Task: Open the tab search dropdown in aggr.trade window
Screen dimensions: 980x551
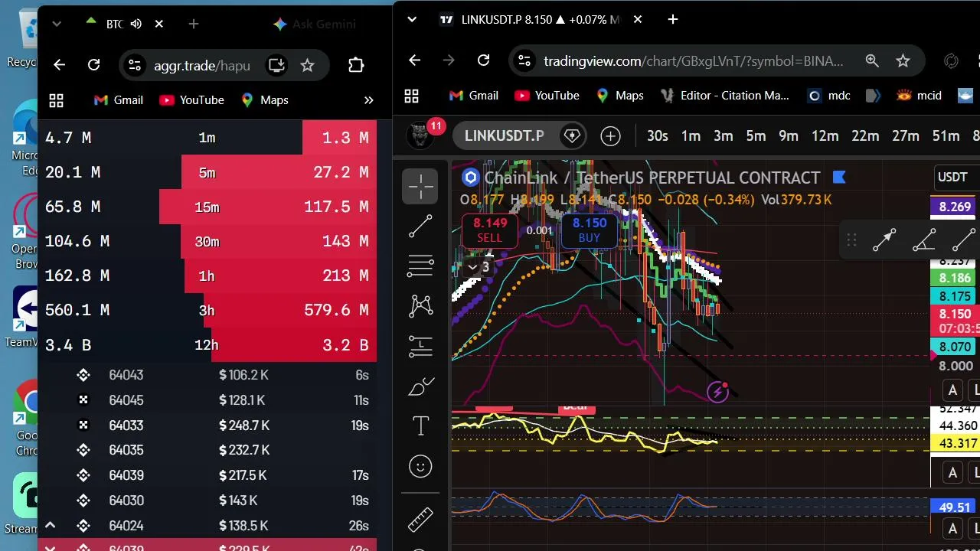Action: (x=57, y=24)
